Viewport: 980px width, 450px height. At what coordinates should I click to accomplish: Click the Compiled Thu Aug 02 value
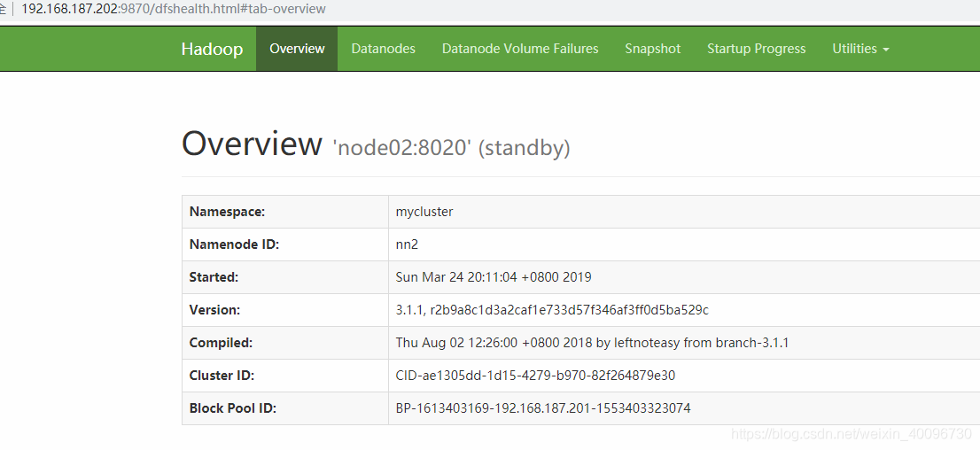[x=592, y=343]
